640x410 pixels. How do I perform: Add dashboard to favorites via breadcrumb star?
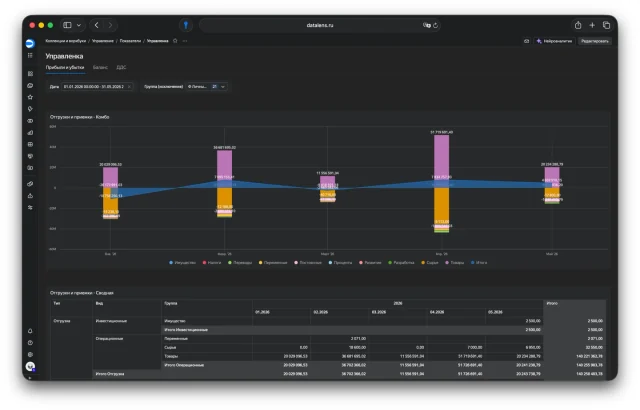point(175,41)
